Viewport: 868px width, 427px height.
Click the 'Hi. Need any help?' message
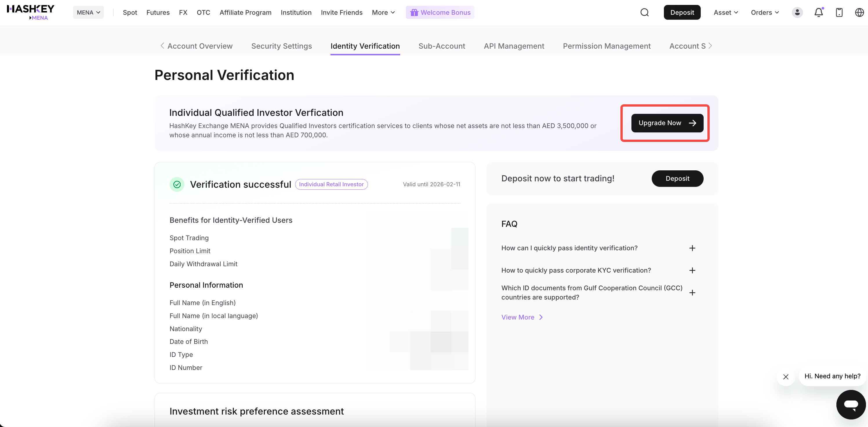click(832, 376)
